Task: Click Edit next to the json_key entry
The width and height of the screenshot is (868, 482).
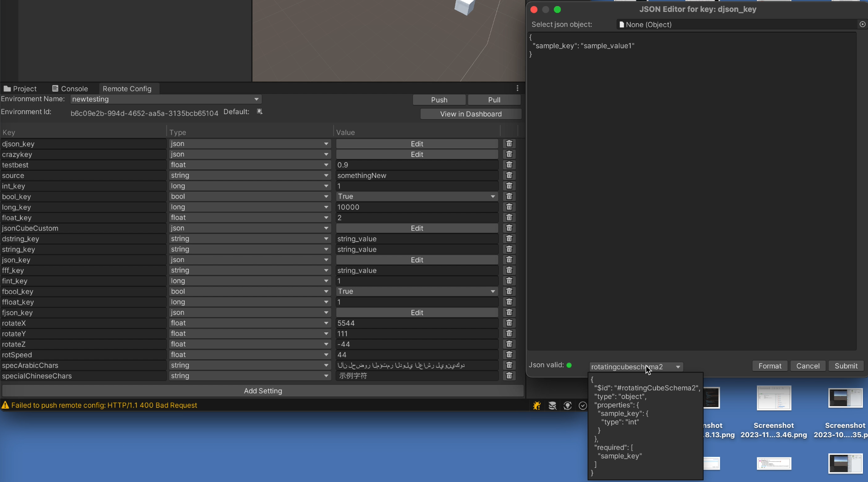Action: [x=416, y=260]
